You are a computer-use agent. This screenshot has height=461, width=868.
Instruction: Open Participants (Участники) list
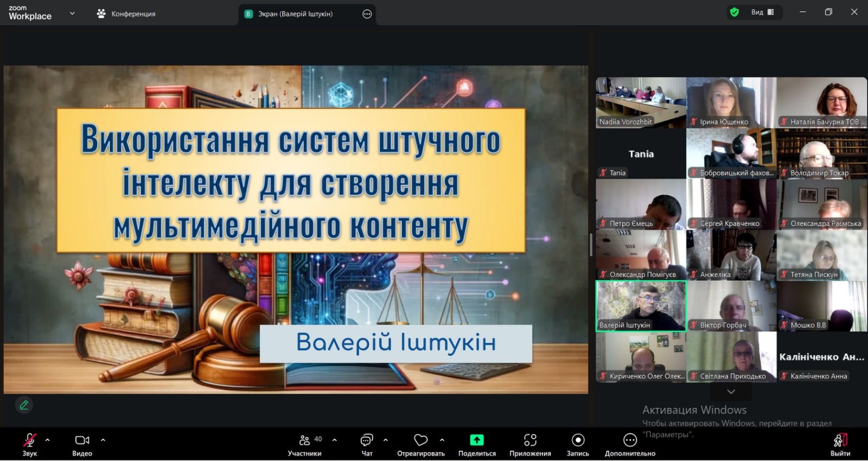pyautogui.click(x=305, y=440)
